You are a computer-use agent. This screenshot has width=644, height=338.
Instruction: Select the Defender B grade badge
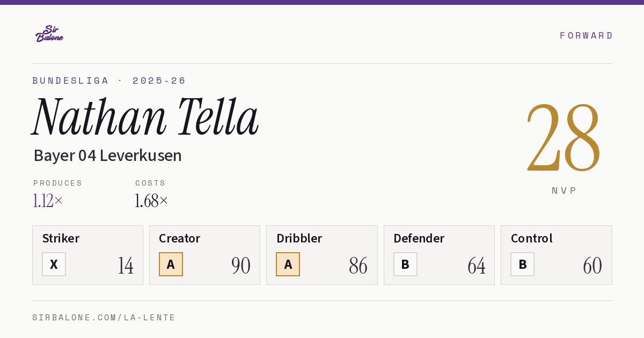(405, 264)
